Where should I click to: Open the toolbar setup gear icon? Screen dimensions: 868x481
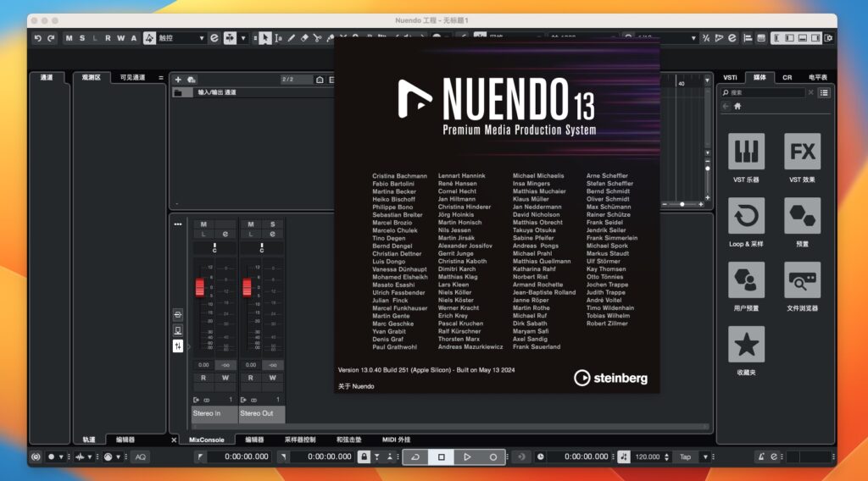(829, 38)
